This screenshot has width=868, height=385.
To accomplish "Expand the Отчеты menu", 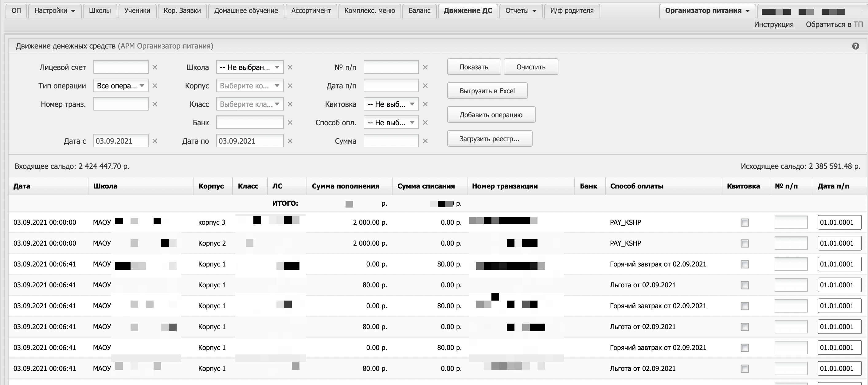I will click(x=521, y=11).
